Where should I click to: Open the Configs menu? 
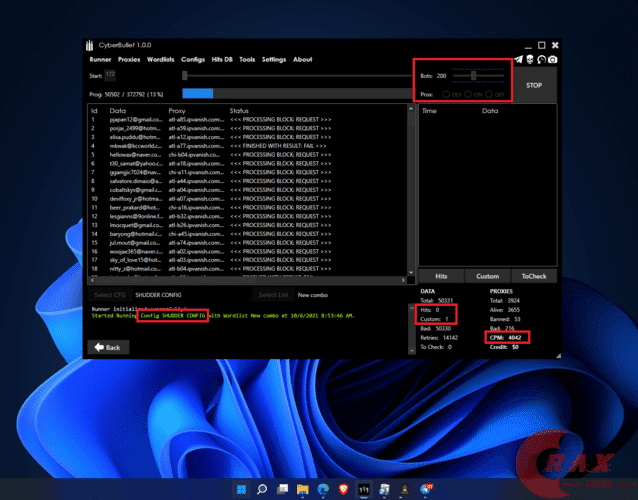(x=194, y=59)
